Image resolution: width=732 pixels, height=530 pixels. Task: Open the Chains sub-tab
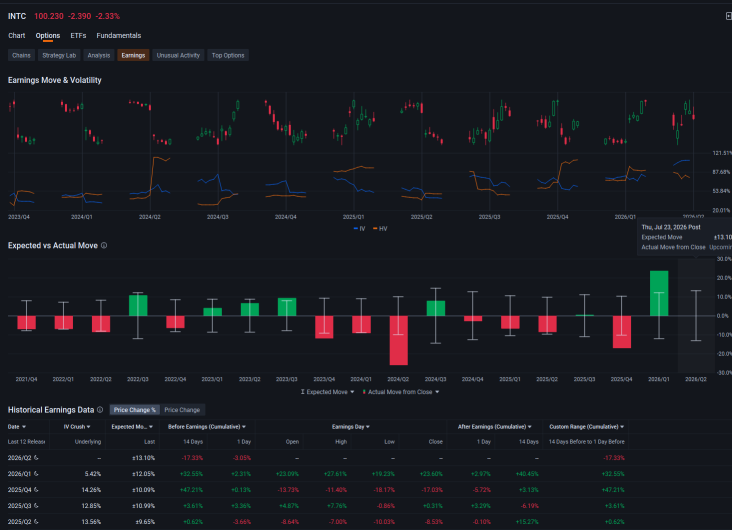[x=21, y=55]
